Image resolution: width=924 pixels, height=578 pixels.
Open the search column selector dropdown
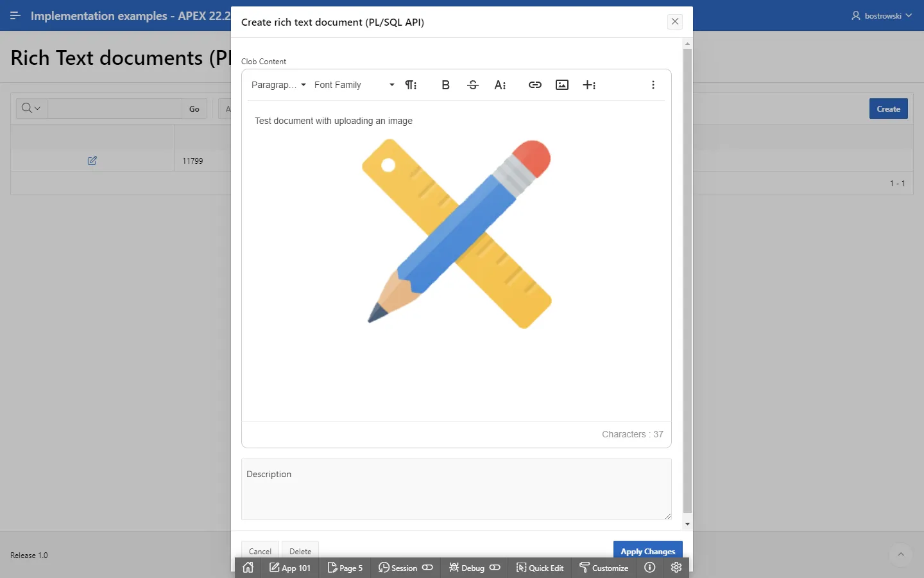(x=31, y=109)
